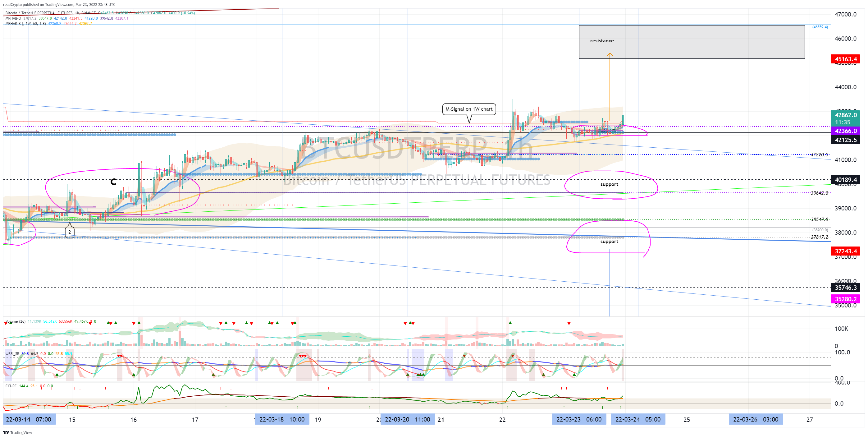Click the 22-03-20 11:00 date marker
The image size is (868, 438).
pyautogui.click(x=408, y=419)
